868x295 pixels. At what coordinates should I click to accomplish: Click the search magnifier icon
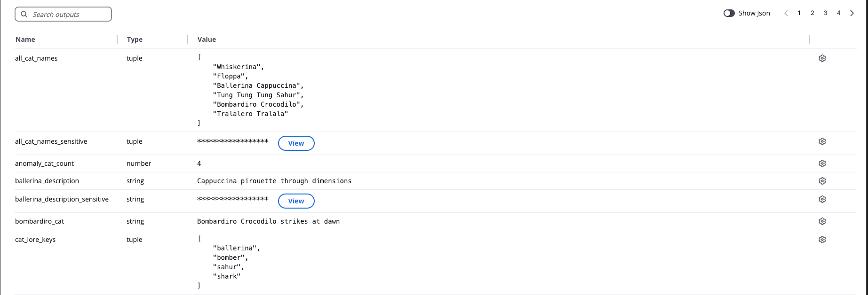click(24, 15)
